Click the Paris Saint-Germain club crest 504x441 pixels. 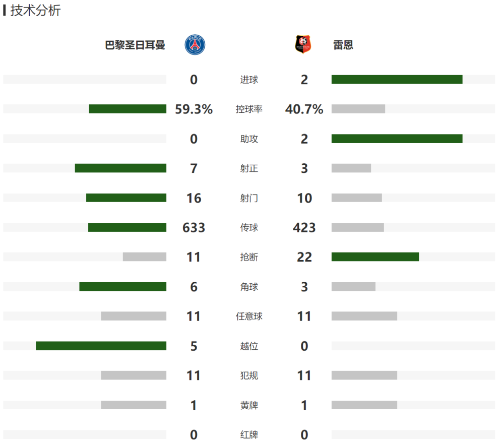(195, 45)
